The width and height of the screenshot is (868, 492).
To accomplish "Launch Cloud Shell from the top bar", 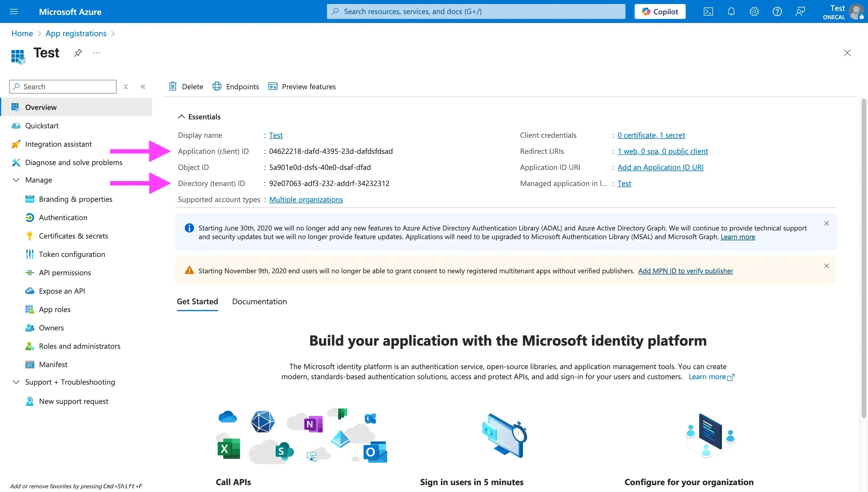I will point(708,11).
